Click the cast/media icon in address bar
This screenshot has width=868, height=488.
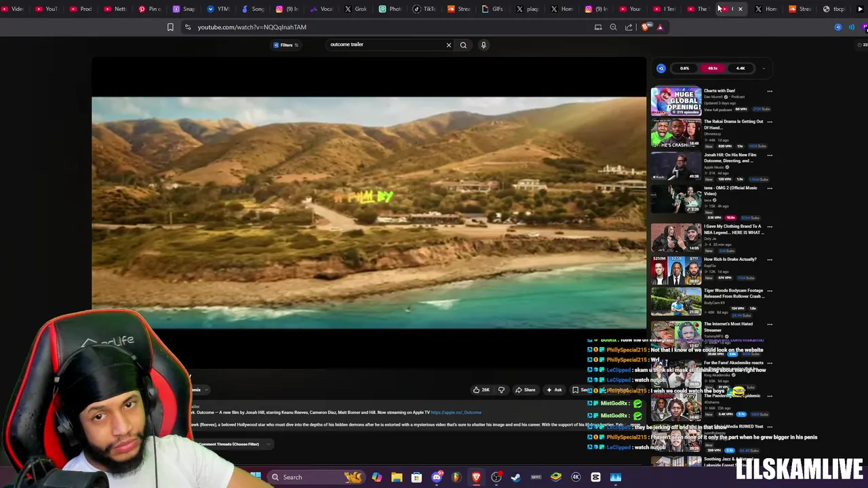click(x=598, y=27)
